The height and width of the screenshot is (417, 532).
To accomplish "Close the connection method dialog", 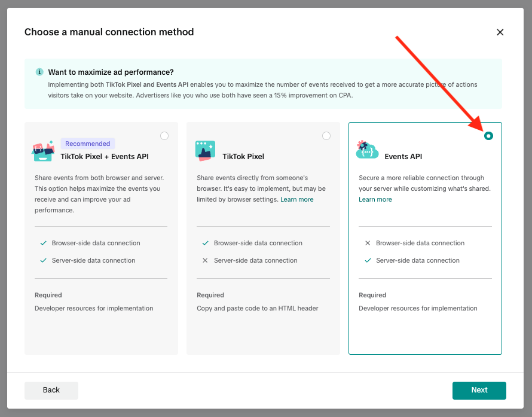I will pos(500,32).
